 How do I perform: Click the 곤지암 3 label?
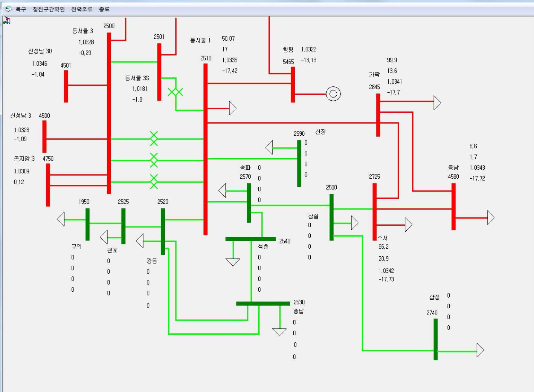[24, 159]
